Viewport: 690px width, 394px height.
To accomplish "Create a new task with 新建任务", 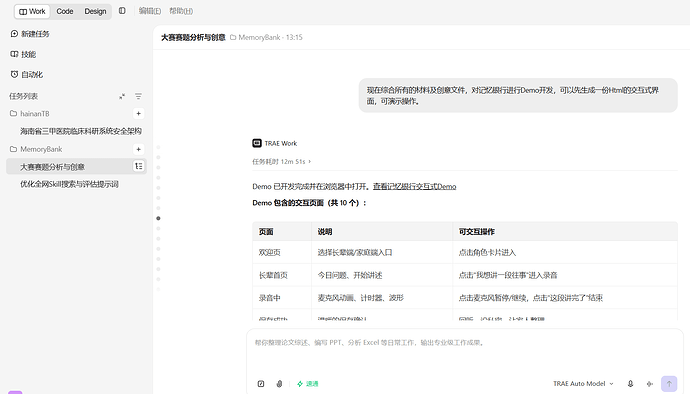I will (x=30, y=34).
